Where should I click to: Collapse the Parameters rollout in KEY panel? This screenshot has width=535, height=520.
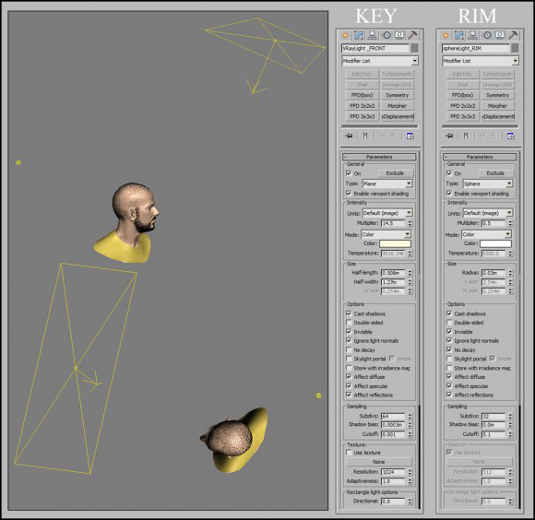pyautogui.click(x=379, y=157)
